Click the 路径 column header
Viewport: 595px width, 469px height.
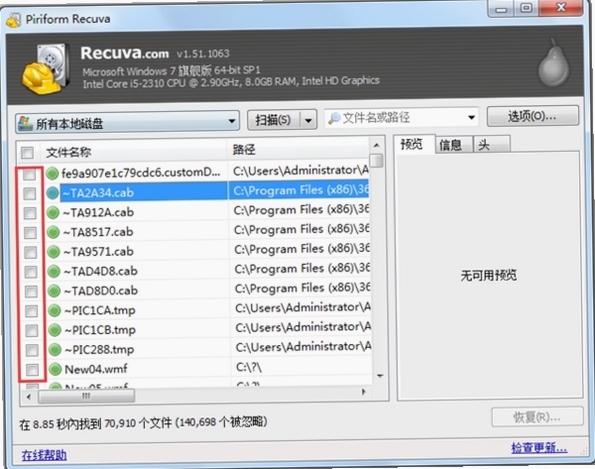point(298,150)
